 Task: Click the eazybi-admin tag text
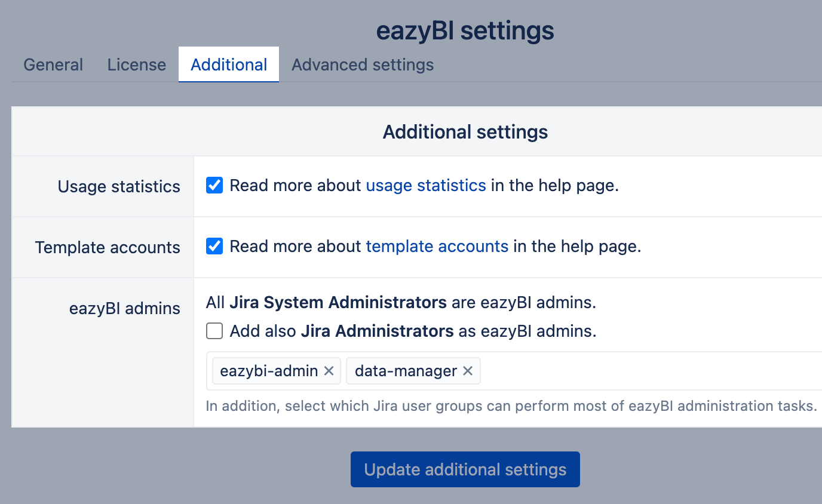(x=269, y=371)
